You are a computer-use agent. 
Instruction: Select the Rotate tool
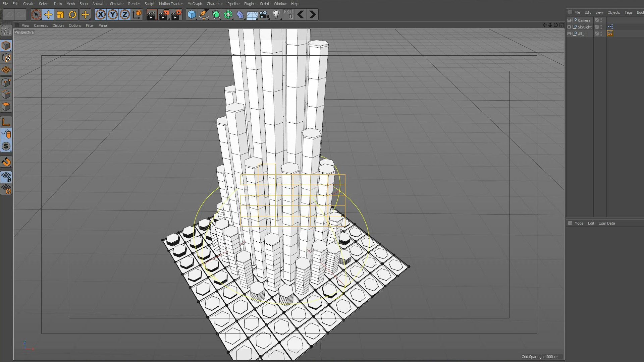72,14
